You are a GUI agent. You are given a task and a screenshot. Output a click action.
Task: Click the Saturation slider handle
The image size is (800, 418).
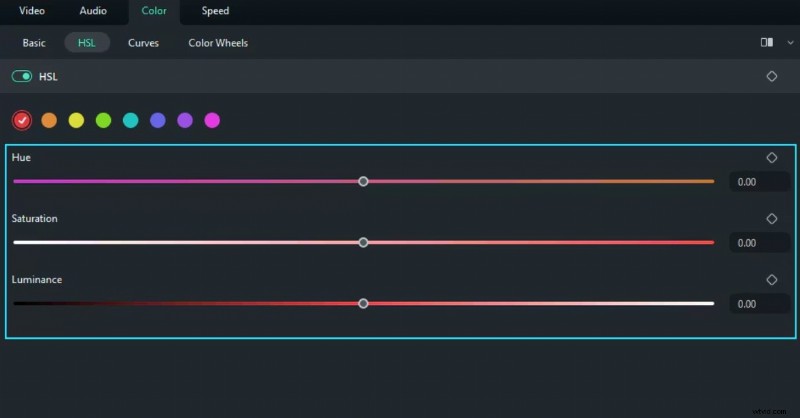pyautogui.click(x=363, y=242)
